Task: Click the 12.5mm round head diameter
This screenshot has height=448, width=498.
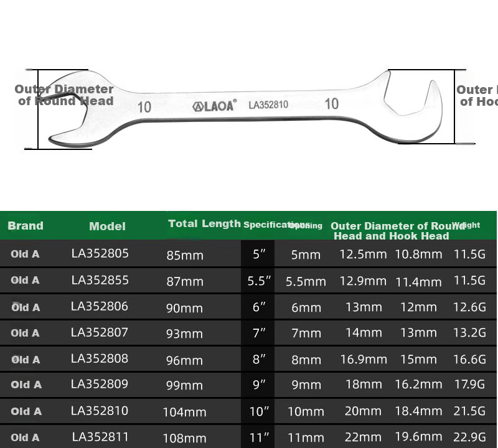Action: click(x=363, y=254)
